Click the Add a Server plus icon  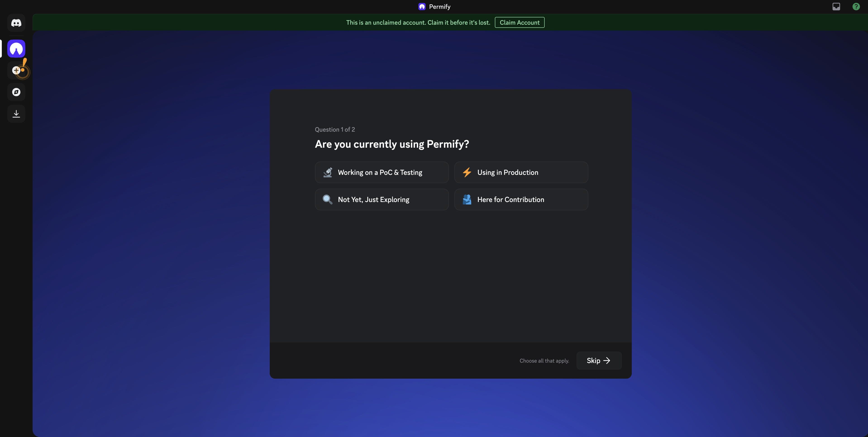16,70
